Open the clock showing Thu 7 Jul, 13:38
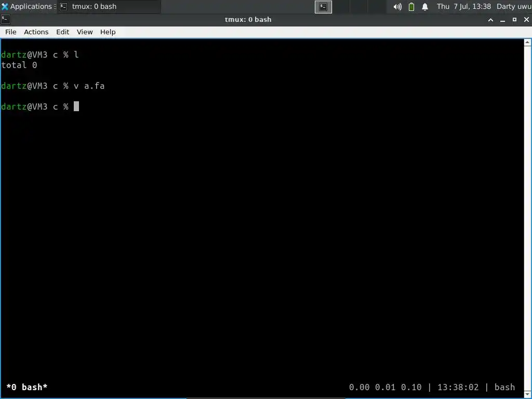The image size is (532, 399). [x=463, y=6]
